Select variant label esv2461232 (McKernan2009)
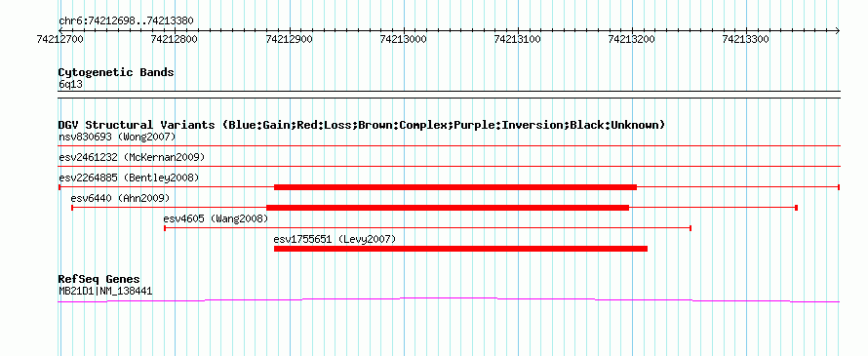The height and width of the screenshot is (356, 868). pyautogui.click(x=132, y=157)
